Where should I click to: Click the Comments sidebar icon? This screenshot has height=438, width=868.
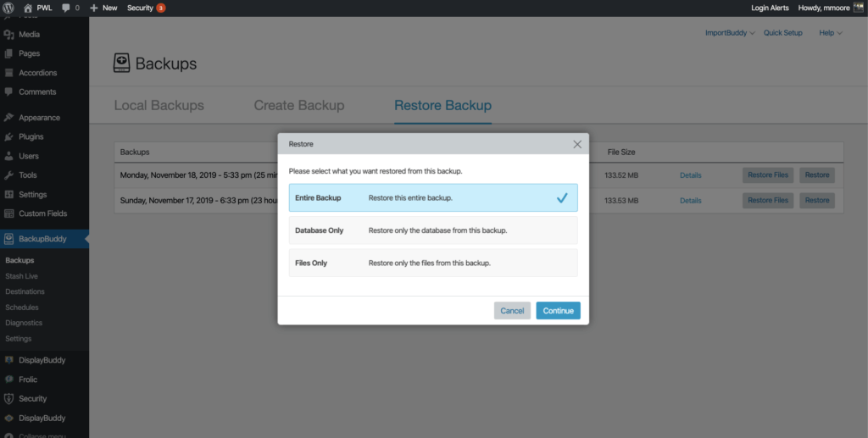pyautogui.click(x=8, y=91)
